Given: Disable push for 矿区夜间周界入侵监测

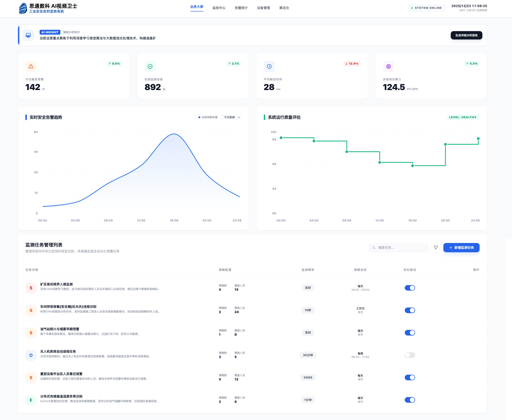Looking at the screenshot, I should pos(410,288).
